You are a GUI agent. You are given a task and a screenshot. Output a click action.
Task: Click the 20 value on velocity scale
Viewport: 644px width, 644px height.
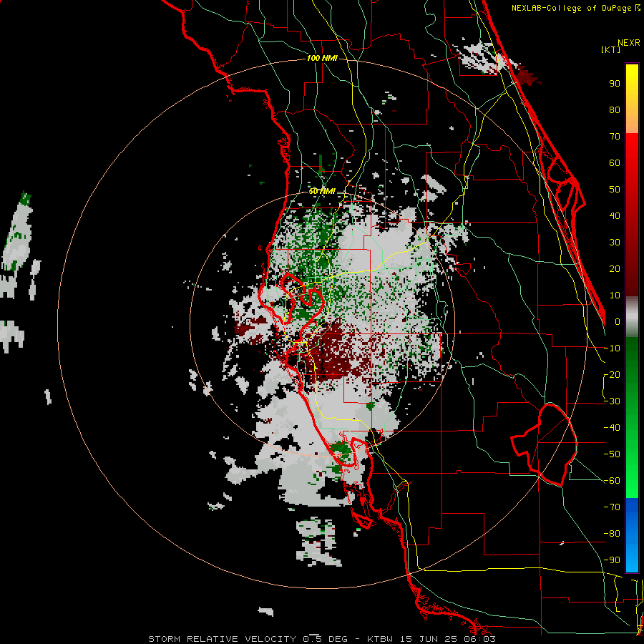pyautogui.click(x=615, y=269)
